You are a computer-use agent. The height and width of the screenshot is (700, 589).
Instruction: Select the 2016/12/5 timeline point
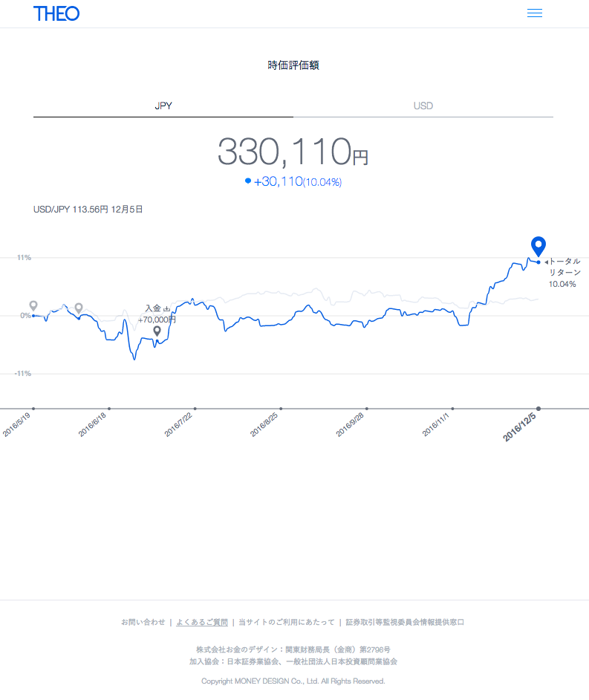coord(538,408)
